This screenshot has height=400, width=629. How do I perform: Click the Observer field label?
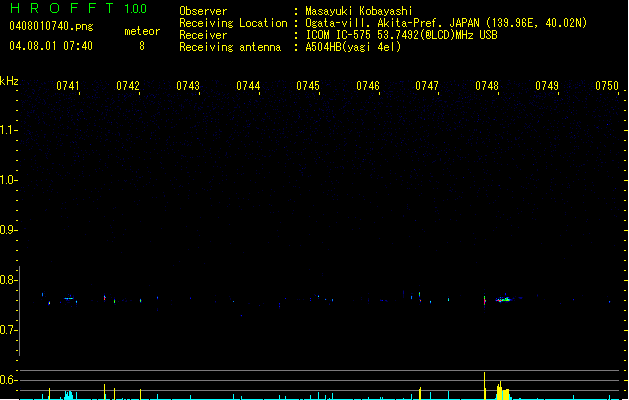(x=203, y=11)
